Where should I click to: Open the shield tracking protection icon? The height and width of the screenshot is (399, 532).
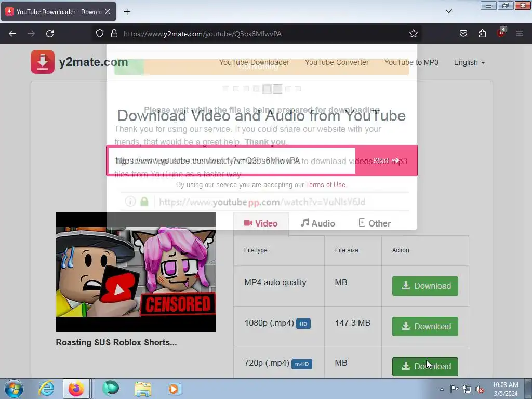[x=99, y=34]
